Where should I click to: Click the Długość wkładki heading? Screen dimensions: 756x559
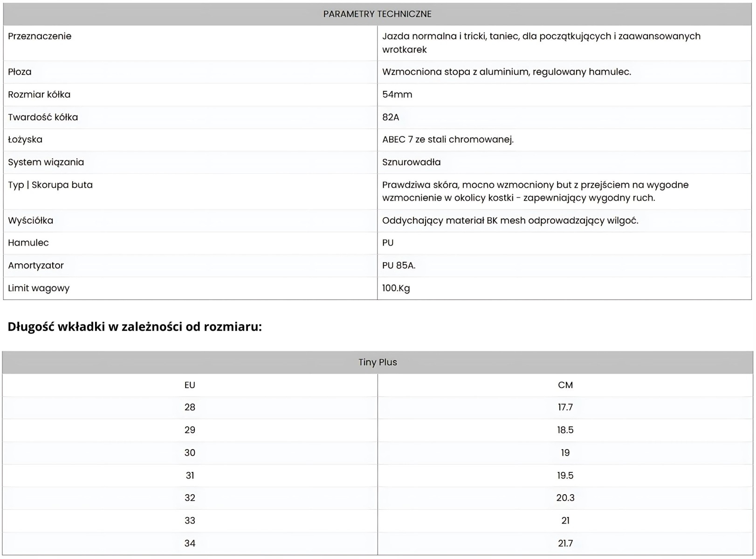click(x=135, y=327)
